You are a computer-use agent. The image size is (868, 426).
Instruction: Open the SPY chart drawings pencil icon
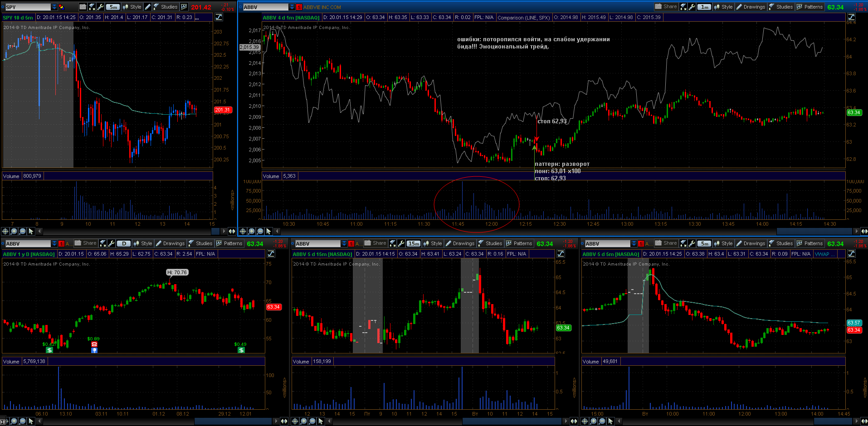(x=147, y=7)
